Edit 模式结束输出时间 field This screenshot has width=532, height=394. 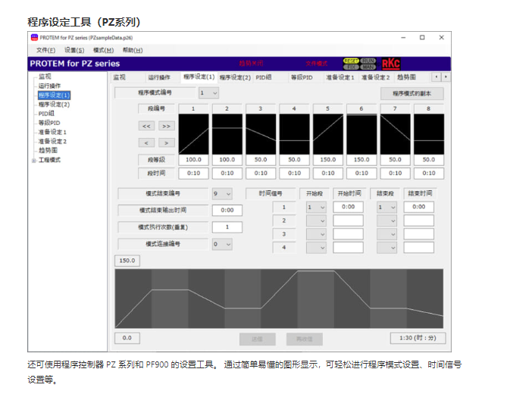coord(227,210)
